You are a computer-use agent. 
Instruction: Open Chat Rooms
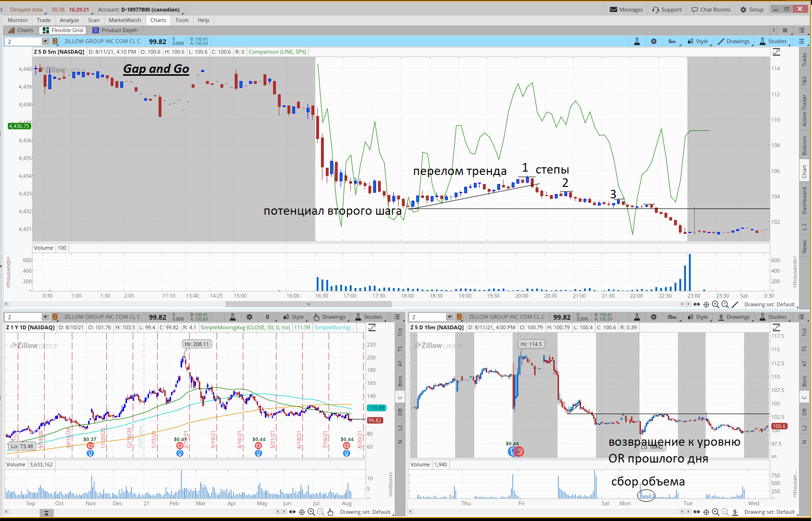[711, 10]
